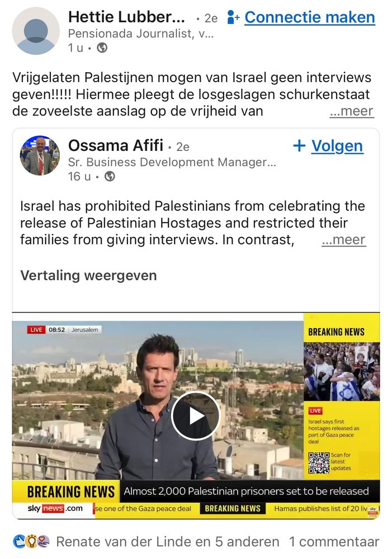The image size is (392, 559).
Task: Expand Ossama Afifi's post text with ...meer
Action: coord(343,240)
